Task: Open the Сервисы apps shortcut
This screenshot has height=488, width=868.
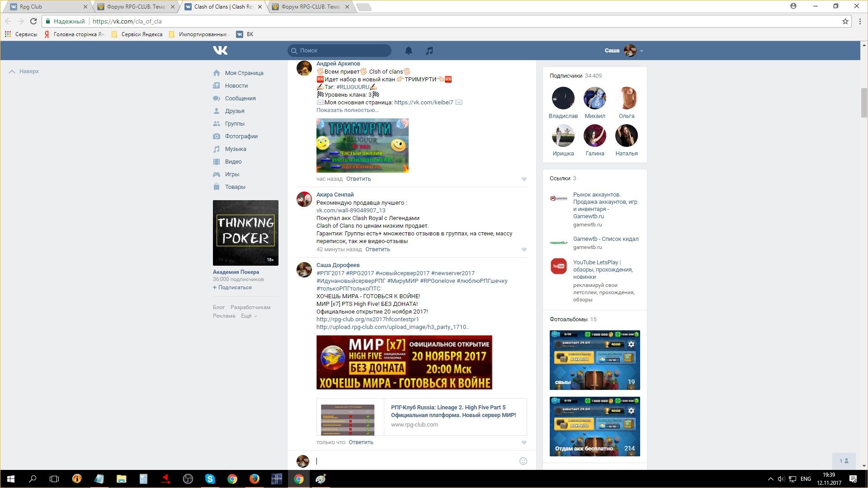Action: [21, 34]
